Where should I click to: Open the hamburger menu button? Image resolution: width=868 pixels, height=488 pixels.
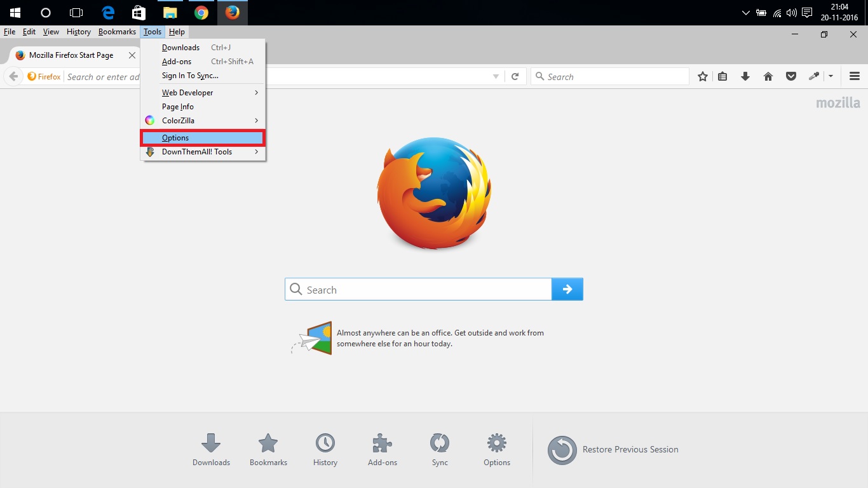click(855, 77)
